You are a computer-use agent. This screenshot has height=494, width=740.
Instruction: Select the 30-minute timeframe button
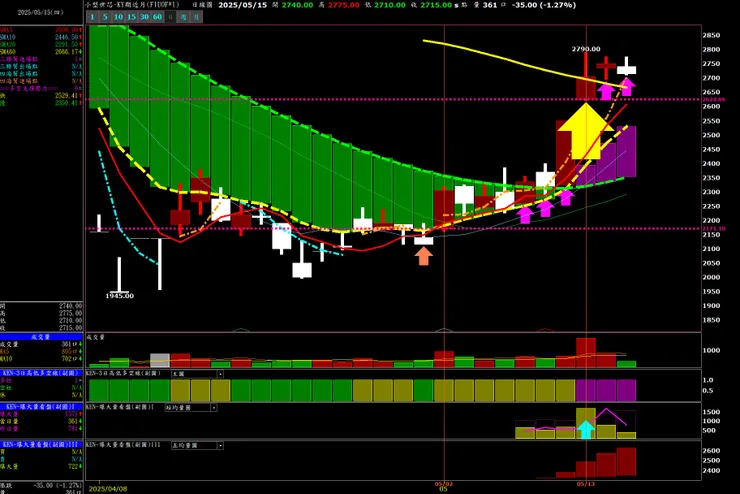[x=144, y=17]
